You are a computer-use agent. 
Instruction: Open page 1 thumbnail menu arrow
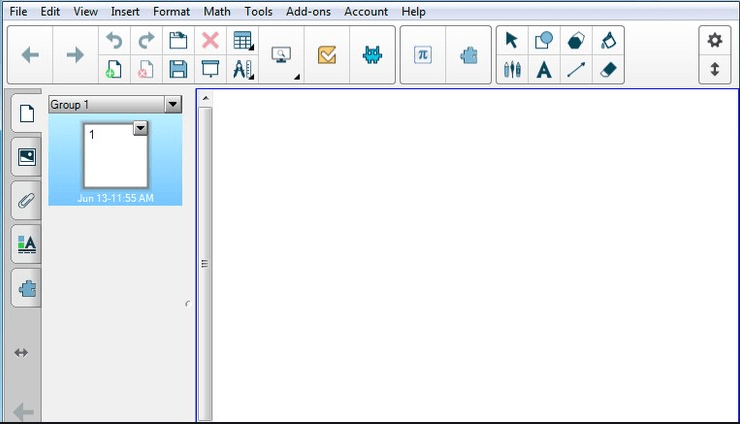(140, 128)
